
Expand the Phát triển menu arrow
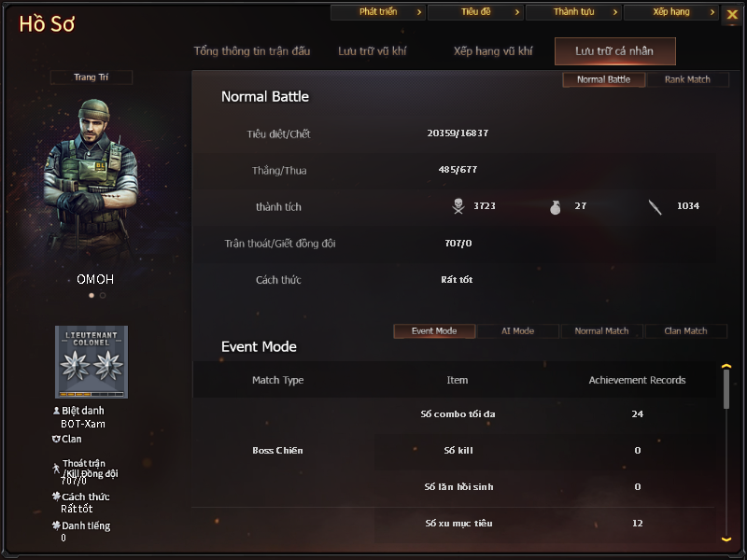[419, 12]
